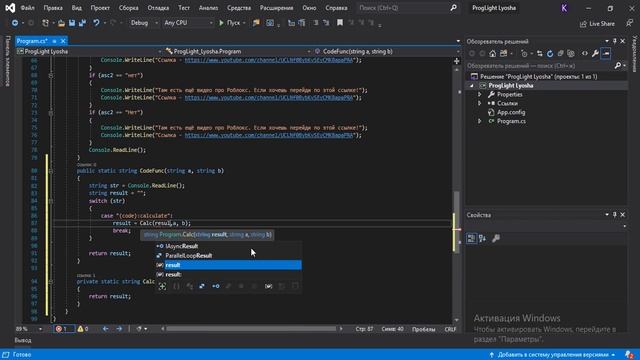Click the Visual Studio search magnifier icon

tap(453, 8)
